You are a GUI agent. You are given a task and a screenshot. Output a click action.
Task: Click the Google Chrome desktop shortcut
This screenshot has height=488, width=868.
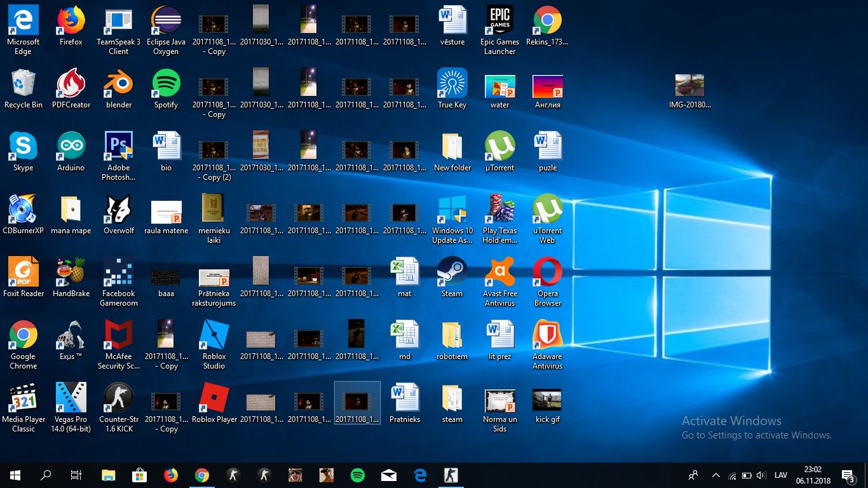[24, 345]
